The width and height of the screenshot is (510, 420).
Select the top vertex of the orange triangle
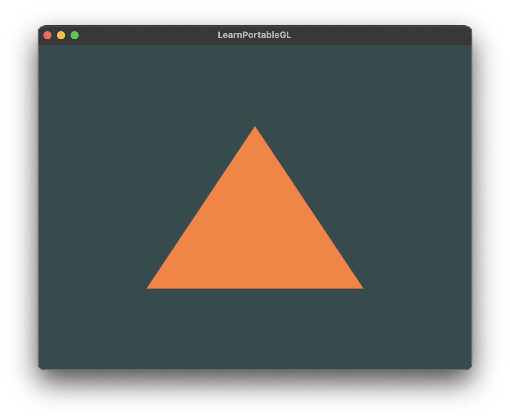click(255, 128)
